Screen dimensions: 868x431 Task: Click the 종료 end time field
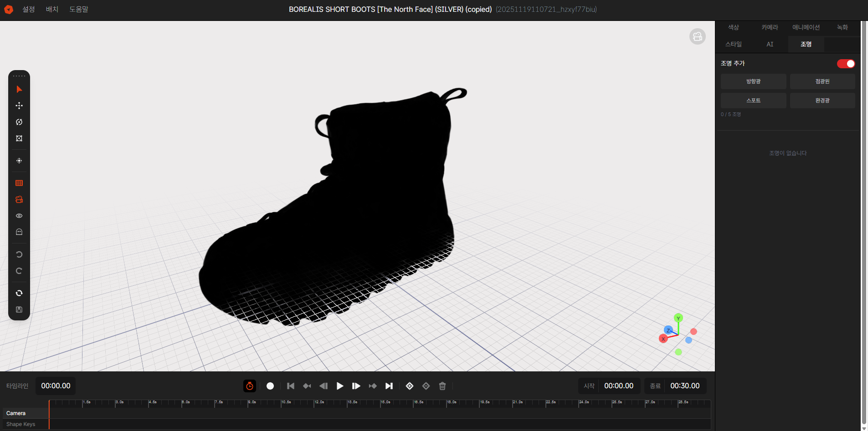click(684, 385)
